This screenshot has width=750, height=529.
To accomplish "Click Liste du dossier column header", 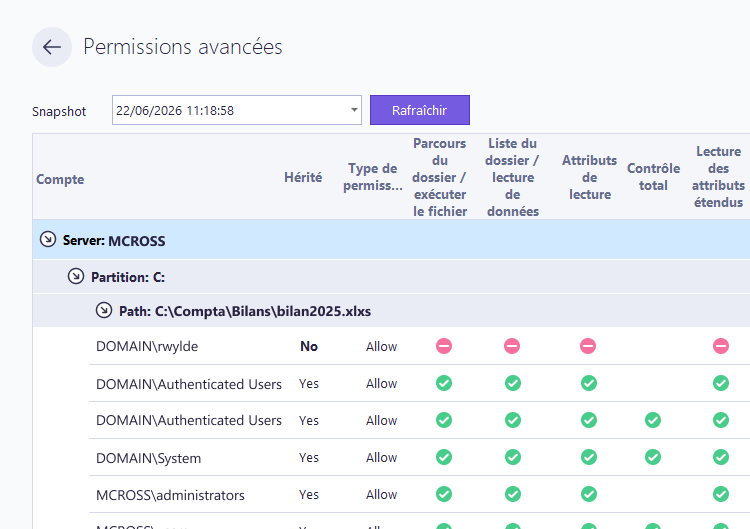I will click(x=513, y=177).
